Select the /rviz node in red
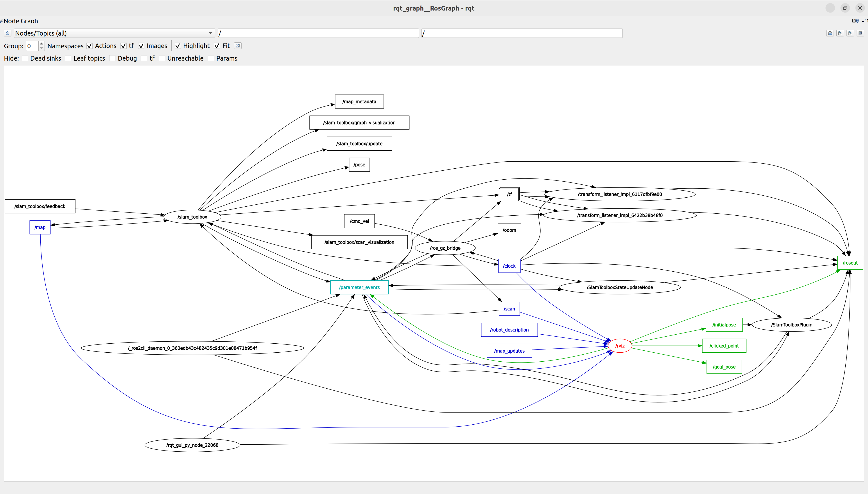Viewport: 868px width, 494px height. click(620, 346)
